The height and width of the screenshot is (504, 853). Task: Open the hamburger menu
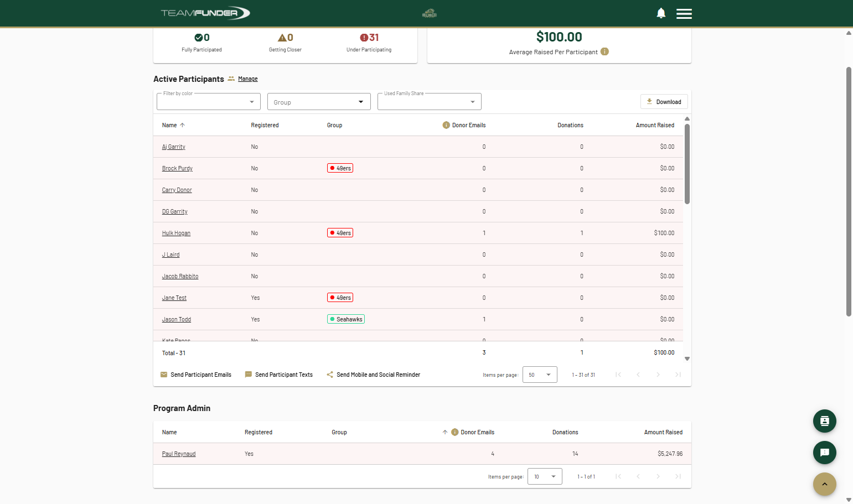point(684,13)
